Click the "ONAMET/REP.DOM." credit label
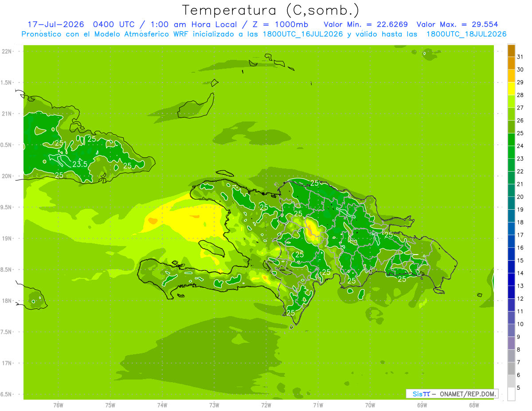Screen dimensions: 532x411 click(468, 394)
